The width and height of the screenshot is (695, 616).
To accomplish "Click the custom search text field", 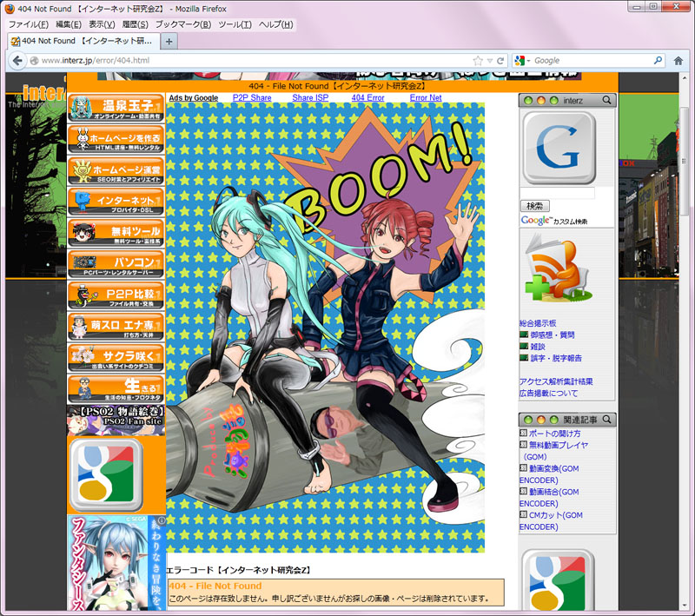I will (x=557, y=193).
